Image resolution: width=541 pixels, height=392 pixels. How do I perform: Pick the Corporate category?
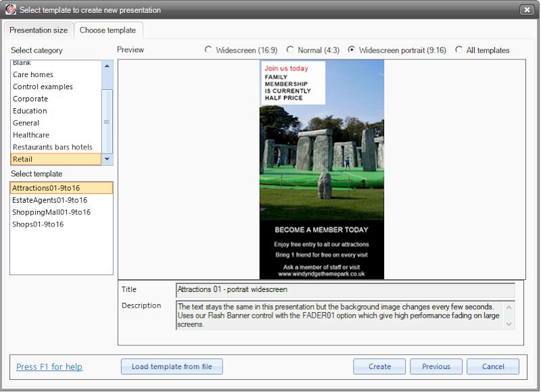pos(56,99)
